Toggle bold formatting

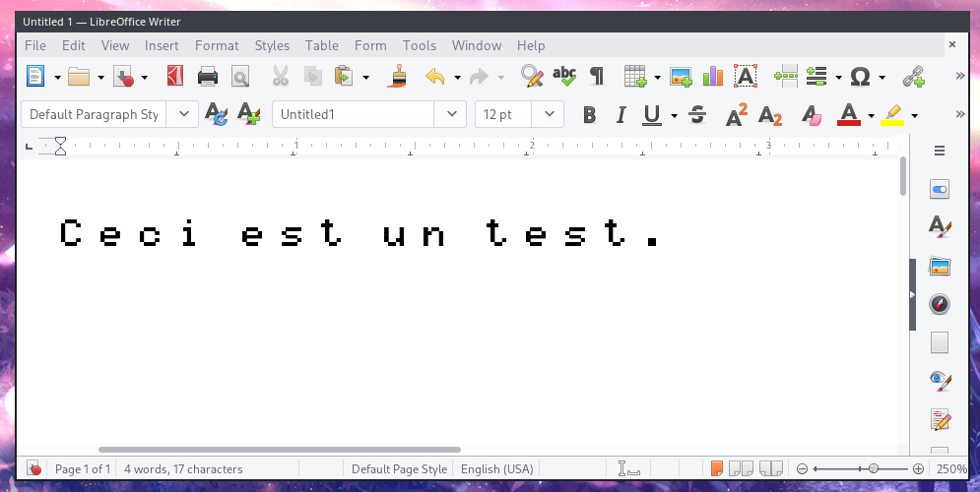[x=589, y=115]
